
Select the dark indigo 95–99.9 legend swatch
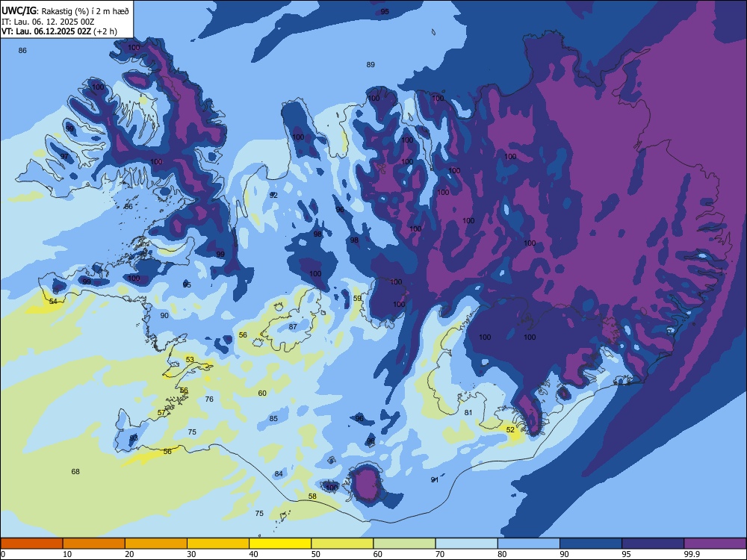pos(653,544)
